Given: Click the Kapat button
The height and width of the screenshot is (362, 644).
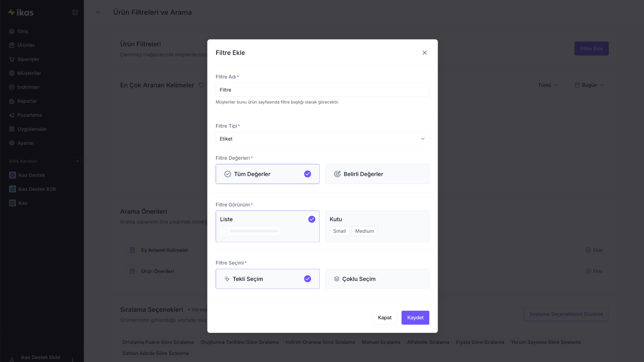Looking at the screenshot, I should click(x=384, y=318).
